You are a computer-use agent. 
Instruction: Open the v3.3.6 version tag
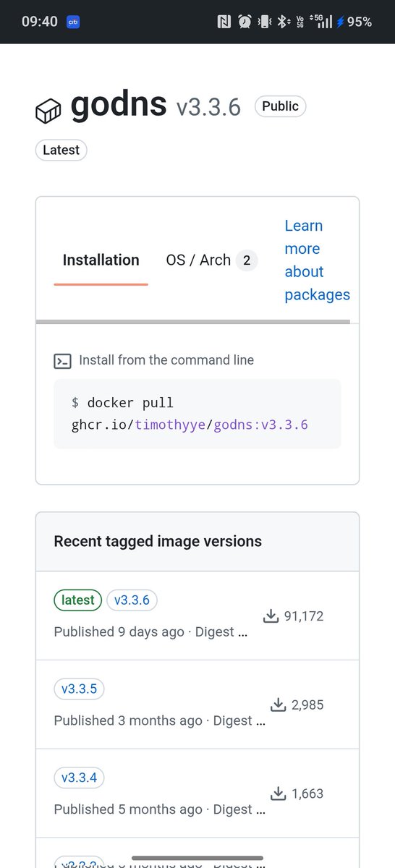(x=132, y=600)
